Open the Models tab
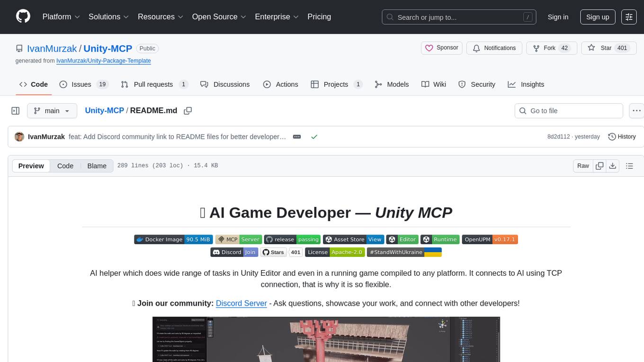 [x=392, y=84]
